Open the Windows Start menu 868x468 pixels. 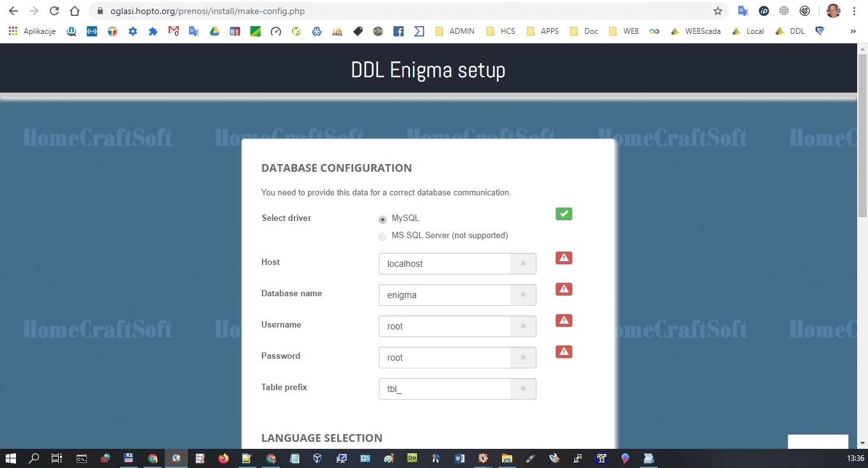pos(11,458)
